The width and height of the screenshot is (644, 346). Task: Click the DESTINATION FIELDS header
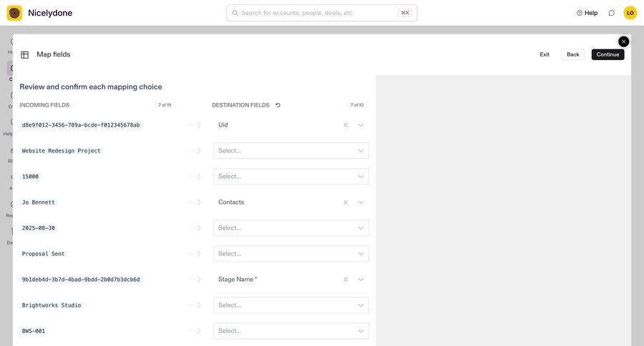point(240,105)
